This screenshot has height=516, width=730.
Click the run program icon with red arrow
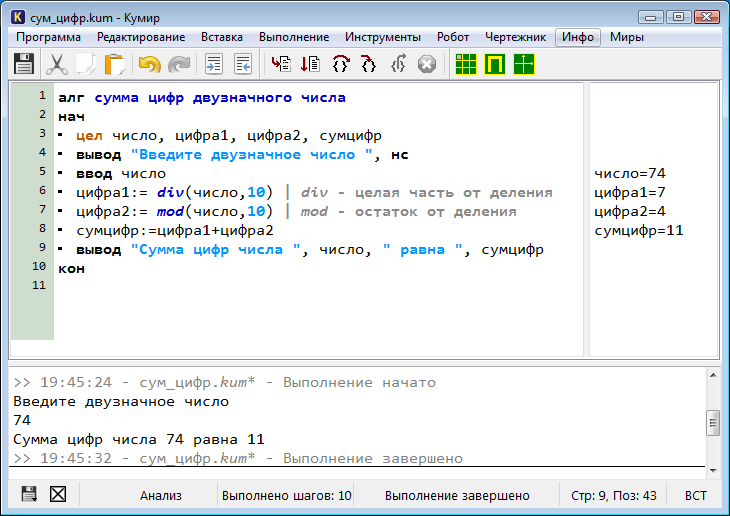(x=282, y=64)
